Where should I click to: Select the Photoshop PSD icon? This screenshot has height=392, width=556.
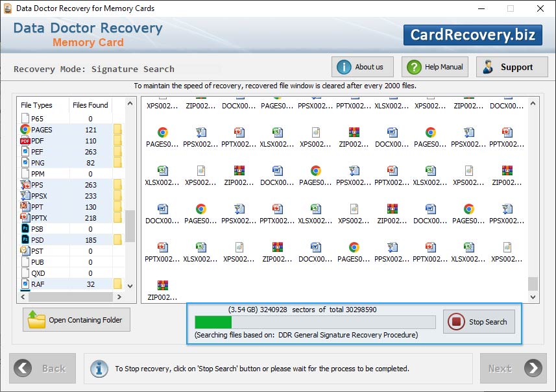(25, 240)
